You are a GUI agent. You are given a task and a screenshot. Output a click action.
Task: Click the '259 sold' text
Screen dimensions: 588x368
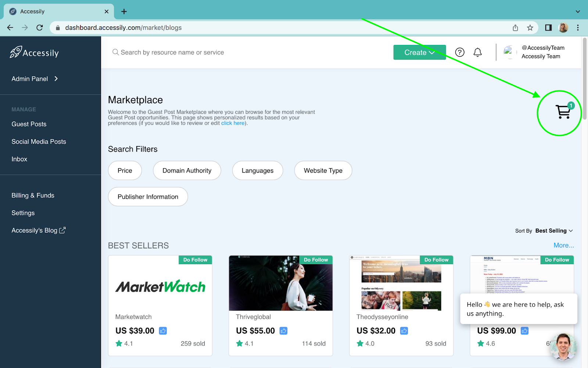(193, 343)
